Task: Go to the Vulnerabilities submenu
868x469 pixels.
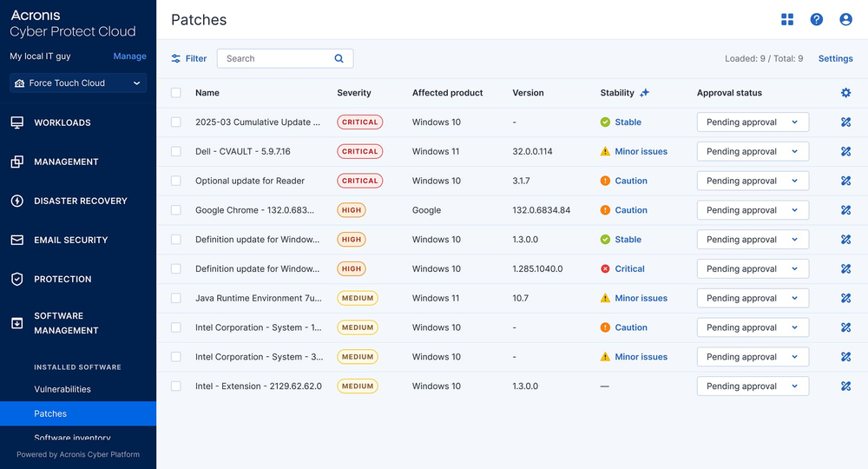Action: (62, 389)
